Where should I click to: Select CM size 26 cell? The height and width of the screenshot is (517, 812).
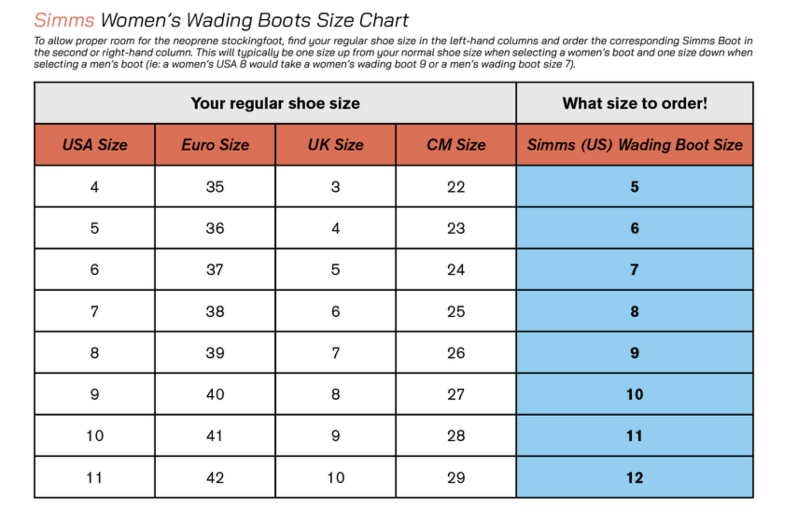pos(456,353)
